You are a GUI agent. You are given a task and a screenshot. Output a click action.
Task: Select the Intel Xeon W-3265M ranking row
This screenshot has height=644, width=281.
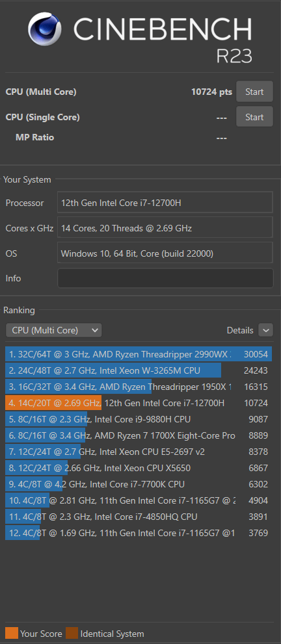[x=139, y=370]
